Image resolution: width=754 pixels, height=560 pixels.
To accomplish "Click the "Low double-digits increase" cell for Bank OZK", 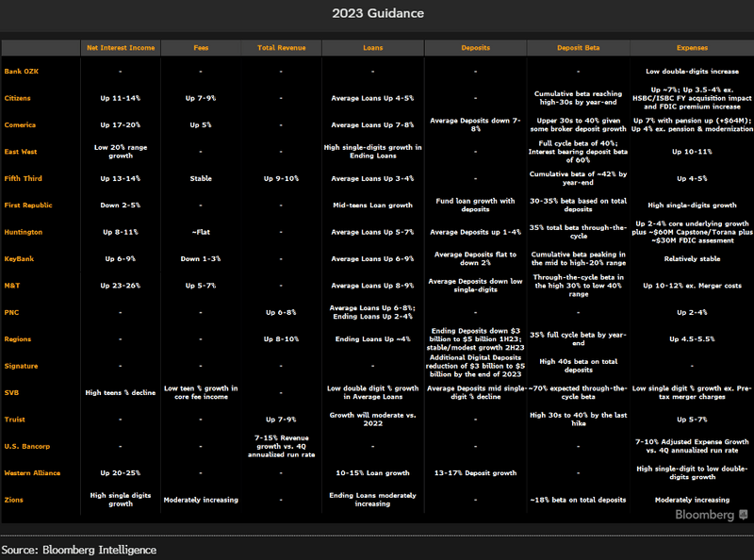I will 693,72.
